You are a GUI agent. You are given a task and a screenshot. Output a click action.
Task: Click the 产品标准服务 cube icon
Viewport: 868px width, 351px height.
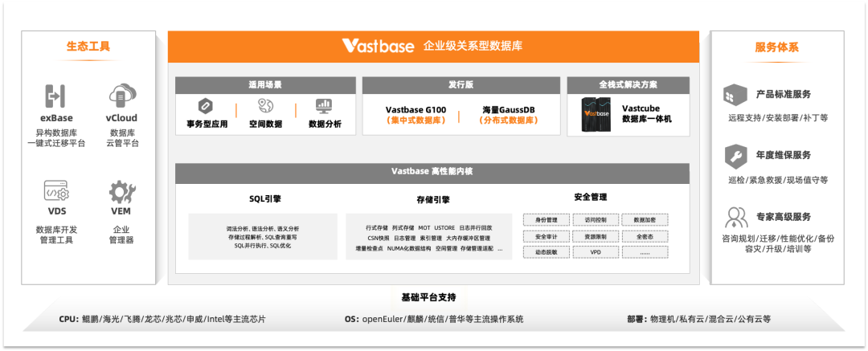tap(735, 96)
